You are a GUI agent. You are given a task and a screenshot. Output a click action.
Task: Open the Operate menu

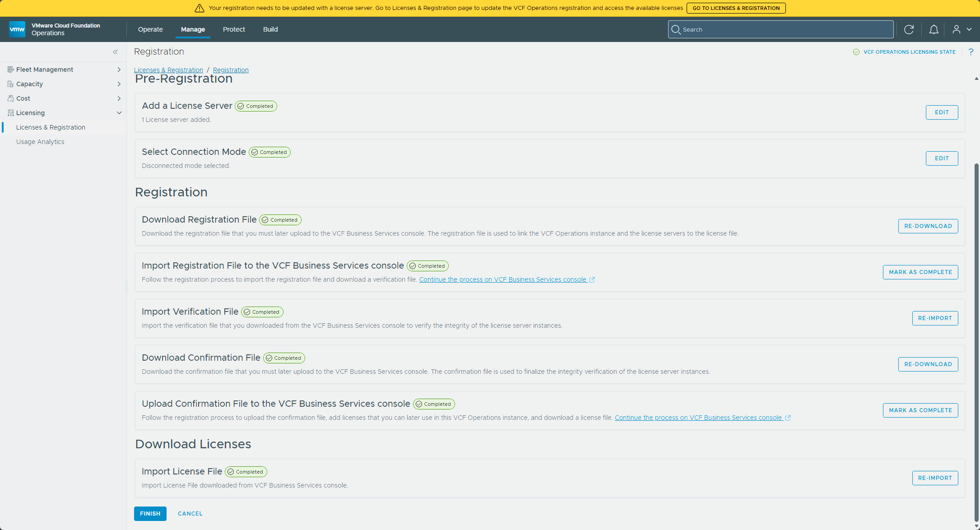click(x=150, y=29)
